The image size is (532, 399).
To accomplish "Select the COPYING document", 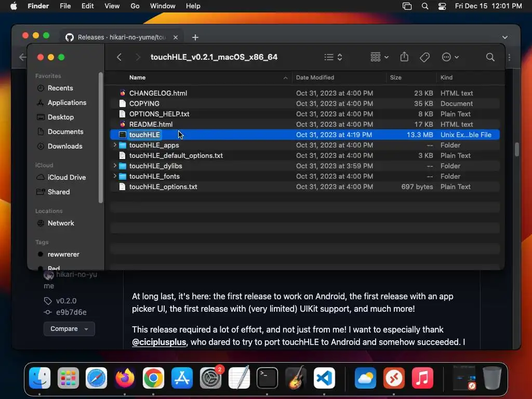I will click(304, 103).
